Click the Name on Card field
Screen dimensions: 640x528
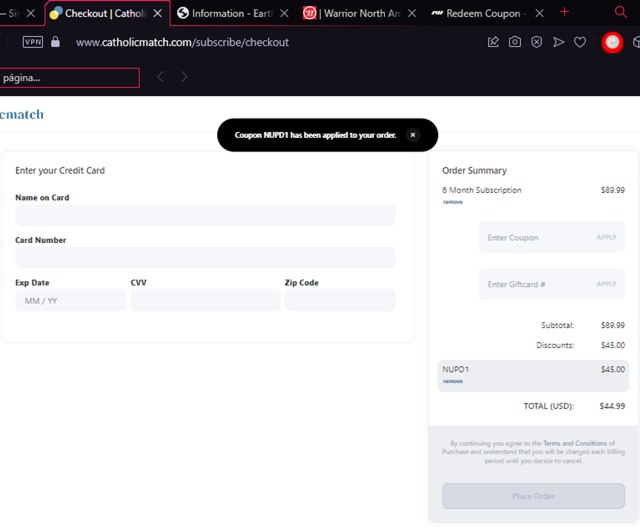tap(205, 215)
